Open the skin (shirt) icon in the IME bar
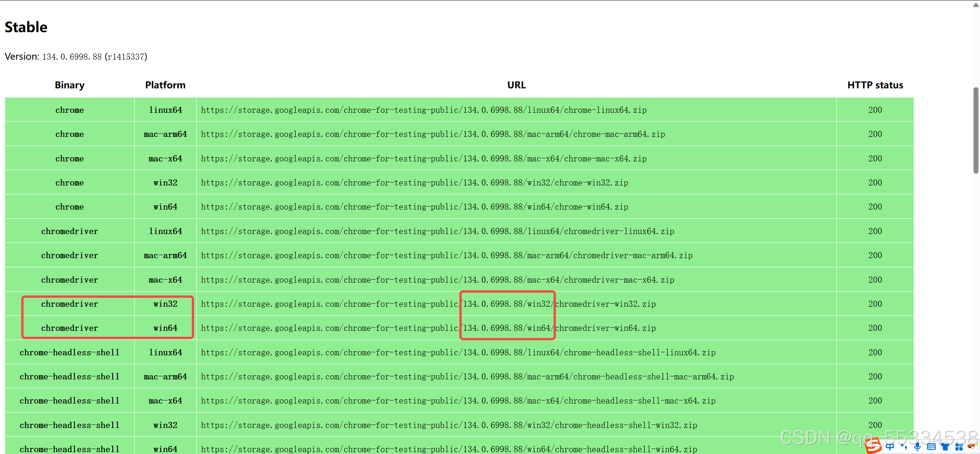 tap(945, 446)
